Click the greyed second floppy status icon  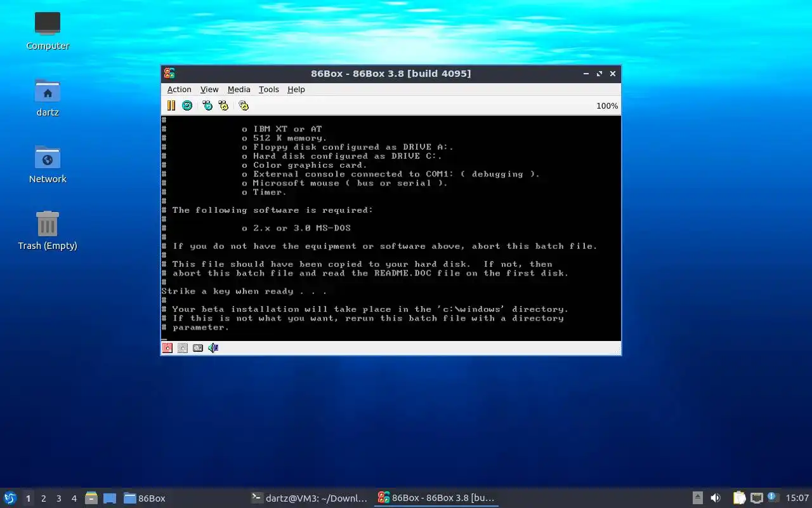tap(183, 348)
